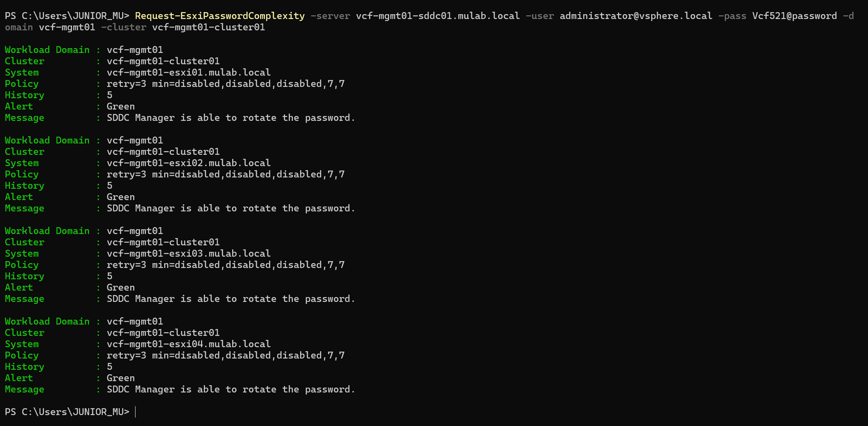The width and height of the screenshot is (868, 426).
Task: Click the vcf-mgmt01-sddc01.mulab.local server argument
Action: pyautogui.click(x=438, y=16)
